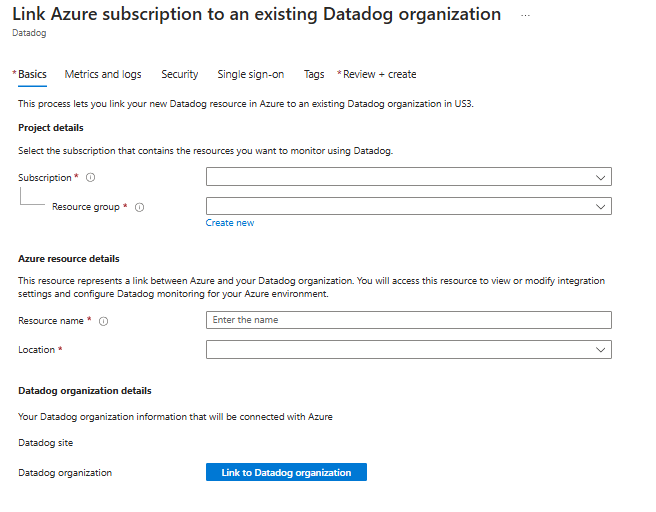
Task: Switch to the Metrics and logs tab
Action: pos(103,74)
